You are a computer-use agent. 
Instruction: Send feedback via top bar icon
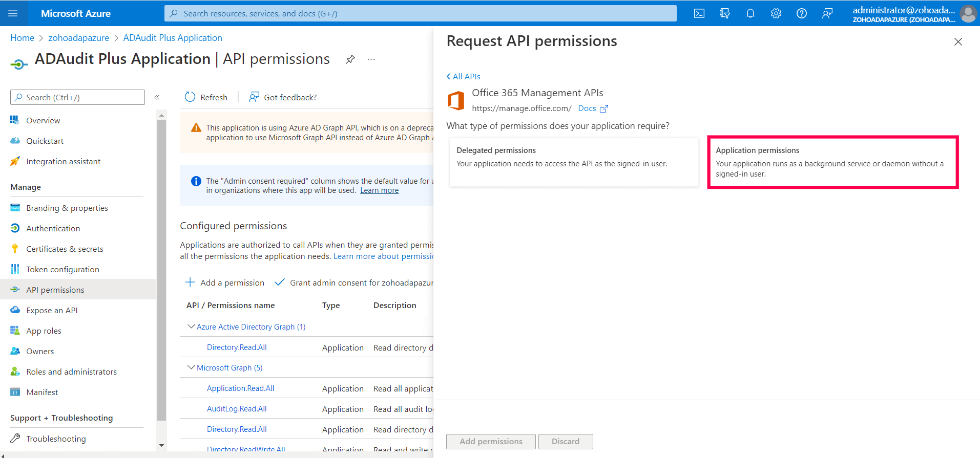[827, 14]
